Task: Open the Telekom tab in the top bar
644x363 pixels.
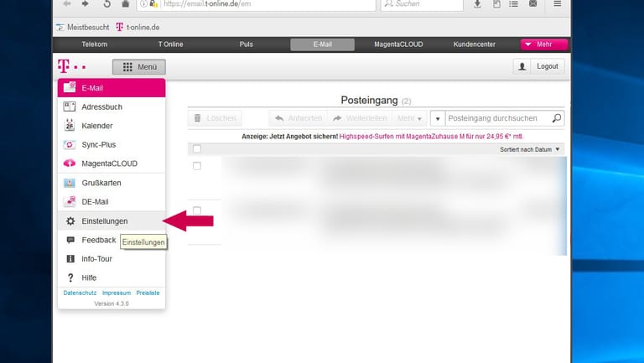Action: click(95, 44)
